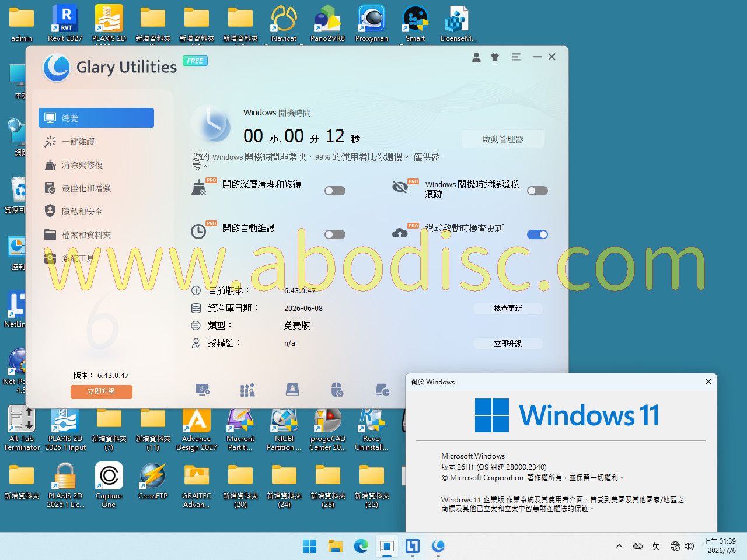Show hidden system tray icons
747x560 pixels.
point(619,546)
